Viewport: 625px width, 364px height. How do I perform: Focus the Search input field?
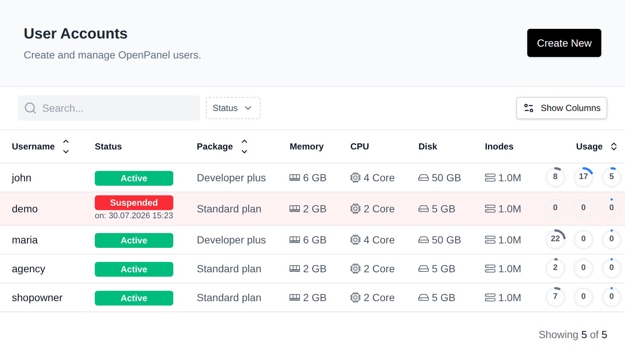109,108
